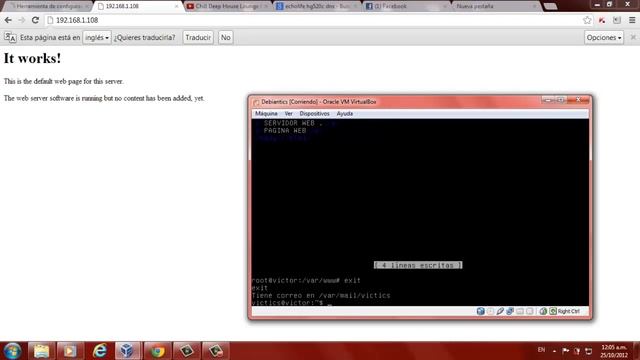Click the It works! heading
The image size is (640, 360).
pyautogui.click(x=32, y=58)
